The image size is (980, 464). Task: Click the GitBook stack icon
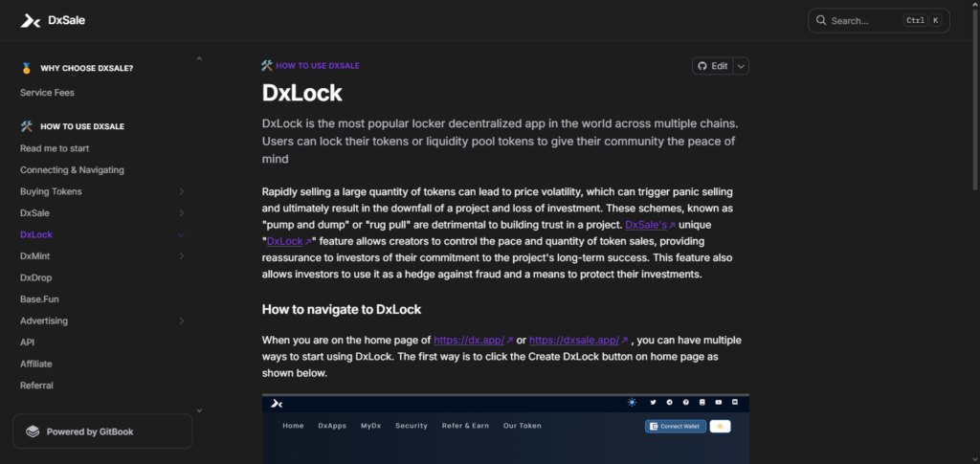pos(33,431)
